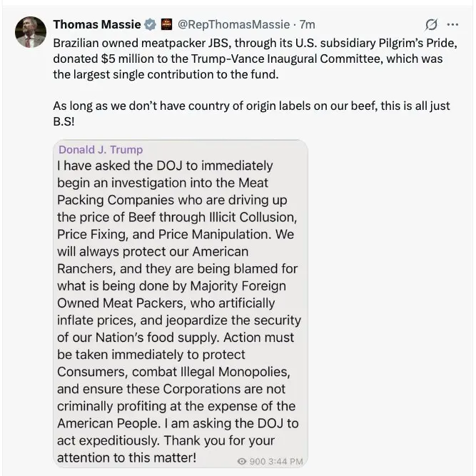Click the eye views icon in the message
The image size is (476, 476).
tap(241, 462)
